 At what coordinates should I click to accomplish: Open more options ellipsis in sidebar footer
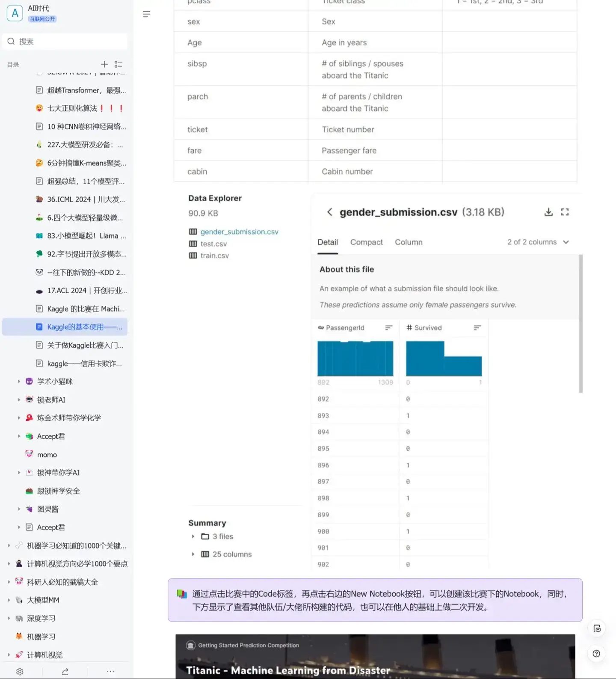pyautogui.click(x=110, y=671)
